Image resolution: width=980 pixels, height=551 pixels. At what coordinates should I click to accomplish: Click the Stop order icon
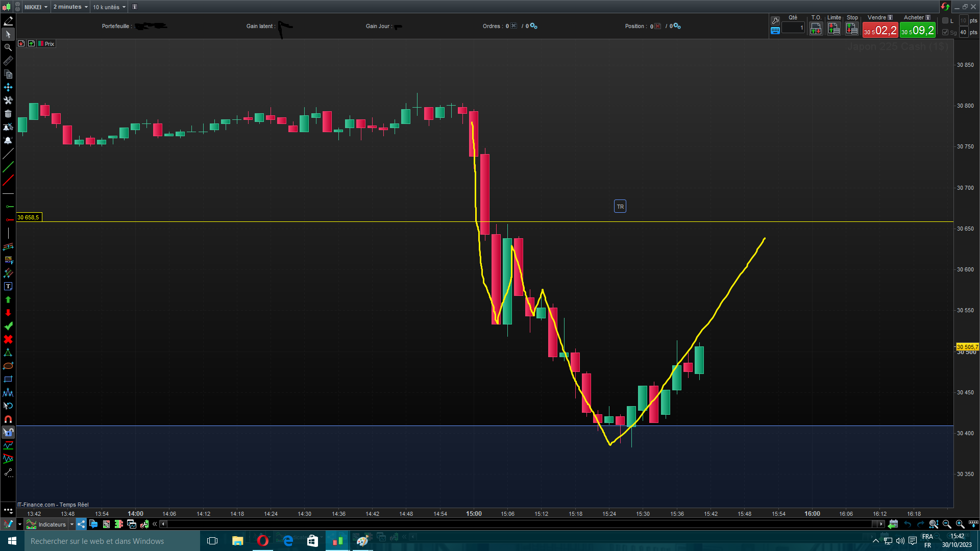click(852, 29)
